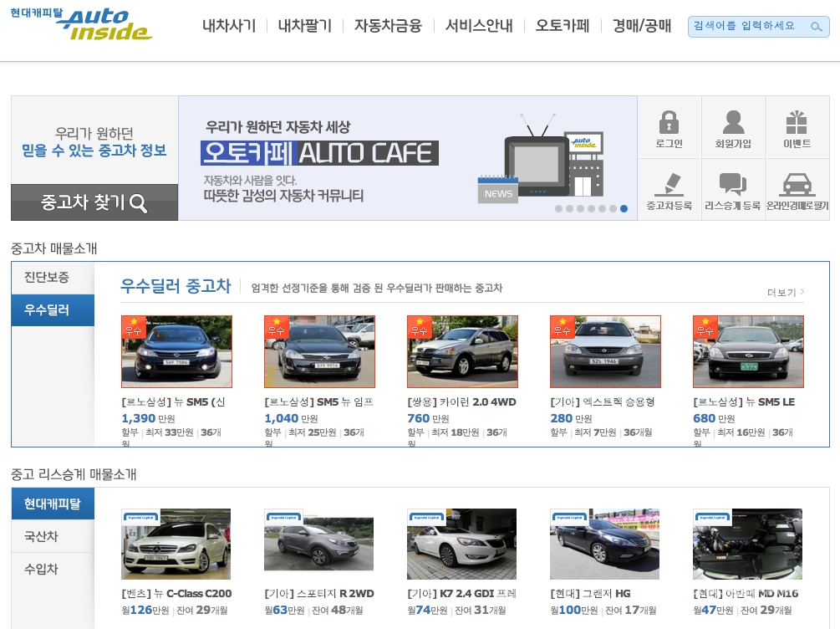Open the 내차사기 menu

point(229,26)
